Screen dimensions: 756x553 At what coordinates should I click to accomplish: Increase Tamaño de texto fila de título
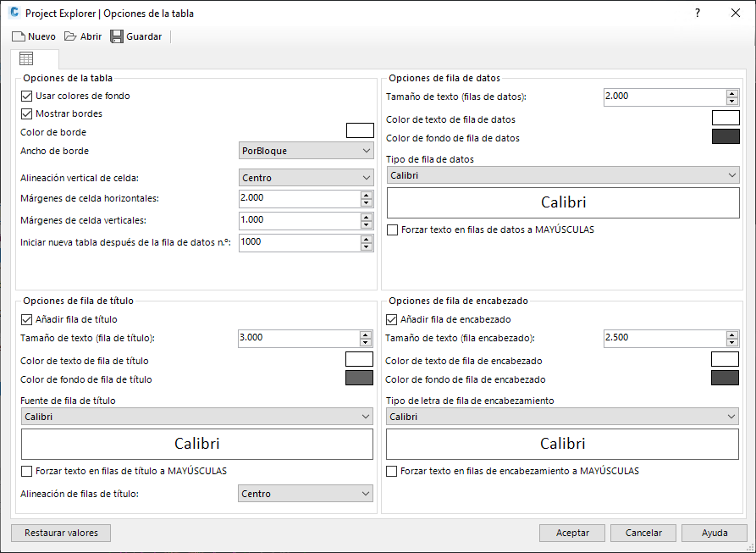366,334
